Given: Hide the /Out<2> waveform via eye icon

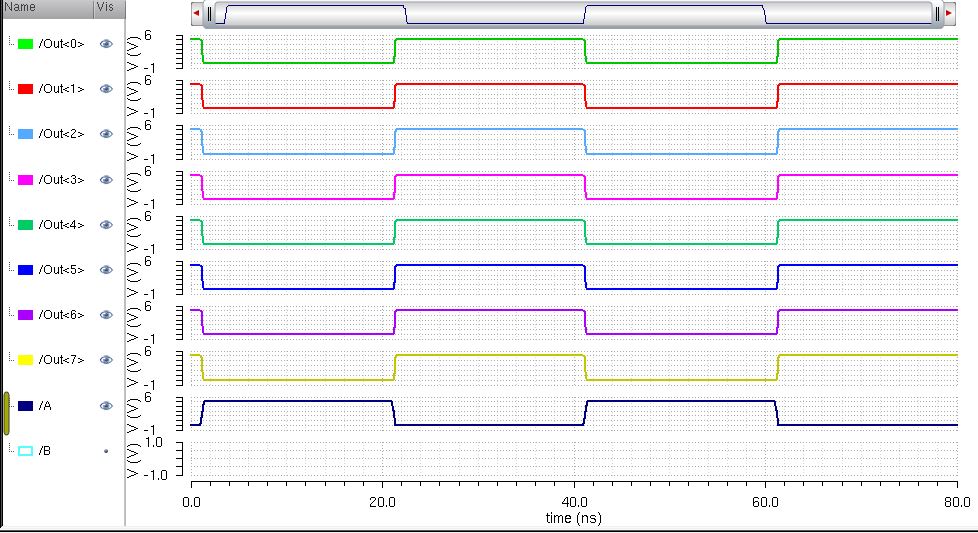Looking at the screenshot, I should (106, 134).
